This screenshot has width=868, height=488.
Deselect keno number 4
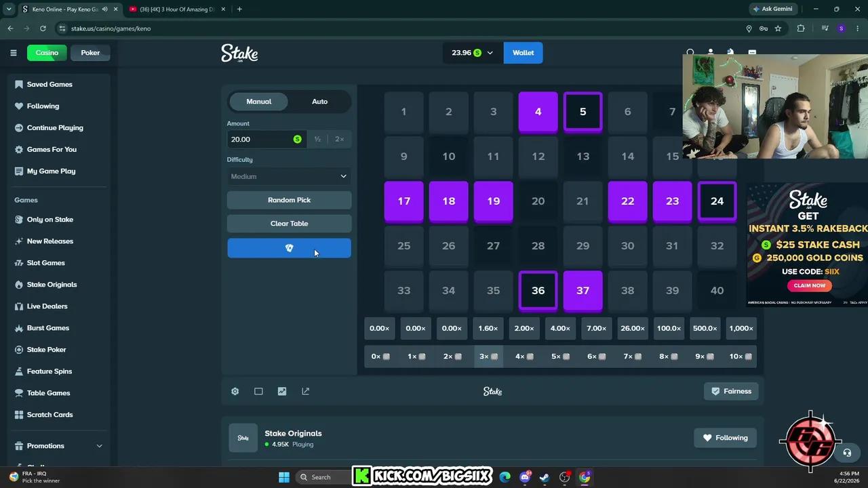click(x=538, y=112)
